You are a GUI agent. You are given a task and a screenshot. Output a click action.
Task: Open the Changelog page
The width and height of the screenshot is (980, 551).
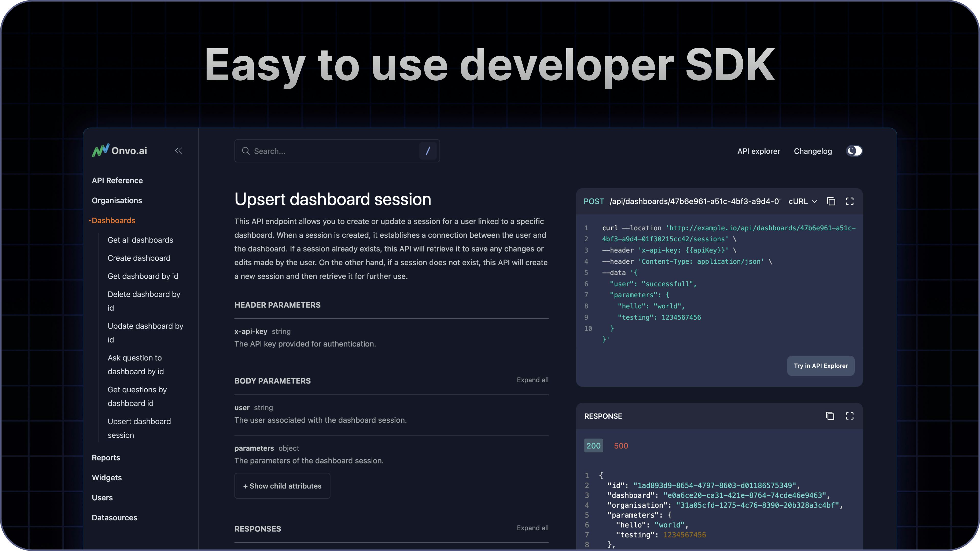[x=813, y=151]
